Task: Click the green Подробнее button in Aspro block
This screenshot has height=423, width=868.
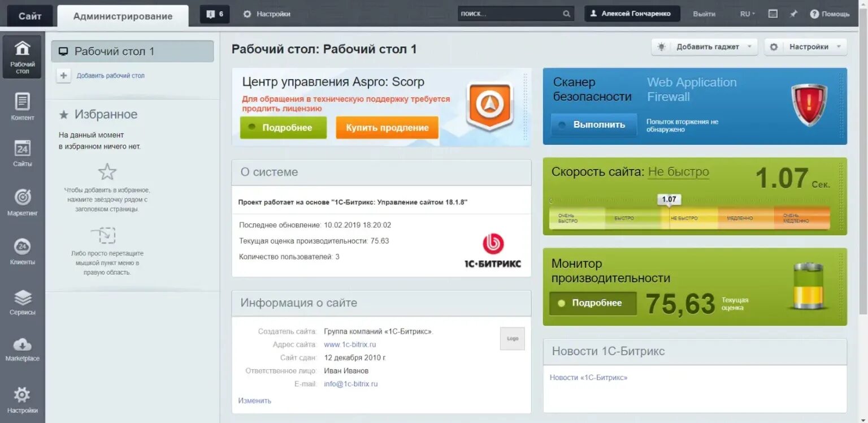Action: [x=283, y=128]
